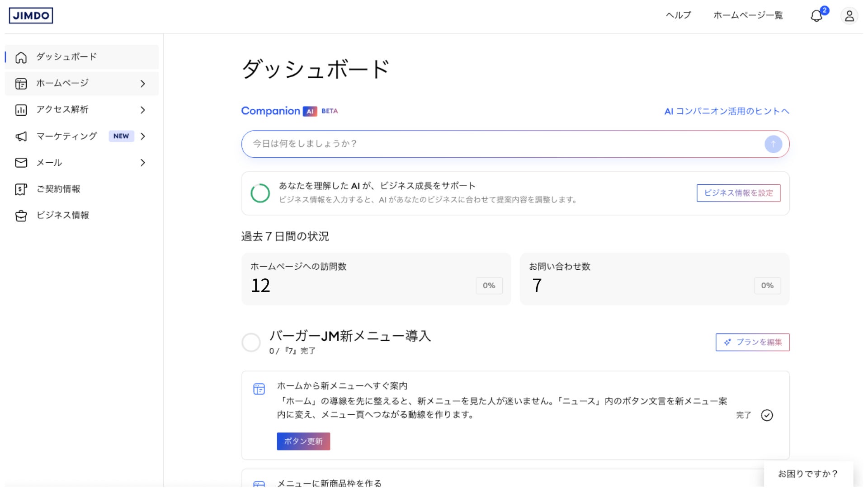This screenshot has height=488, width=868.
Task: Open the user account profile icon
Action: coord(849,16)
